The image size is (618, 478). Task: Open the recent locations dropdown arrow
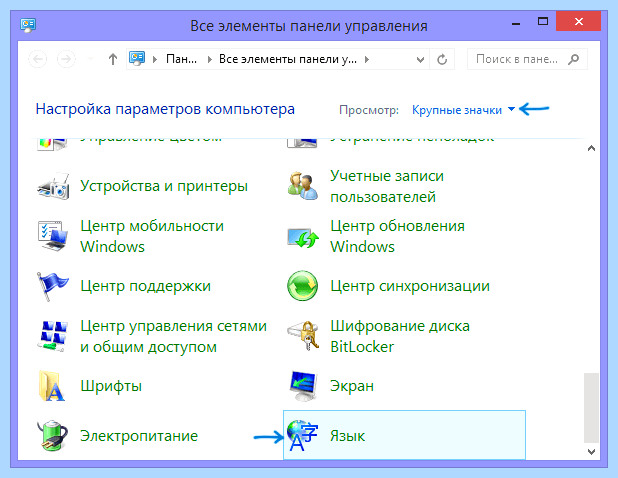tap(90, 59)
